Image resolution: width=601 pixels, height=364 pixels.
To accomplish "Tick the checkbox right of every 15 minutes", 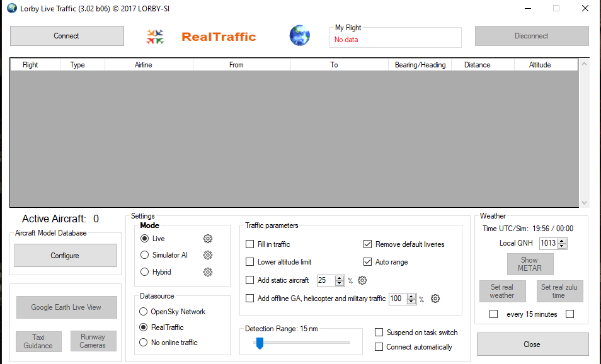I will point(570,314).
